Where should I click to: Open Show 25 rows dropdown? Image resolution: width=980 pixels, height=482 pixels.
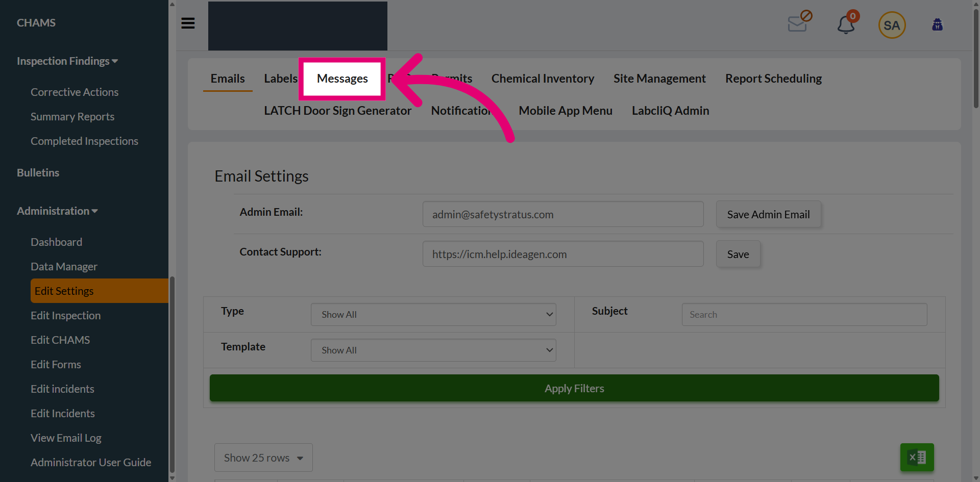point(263,458)
